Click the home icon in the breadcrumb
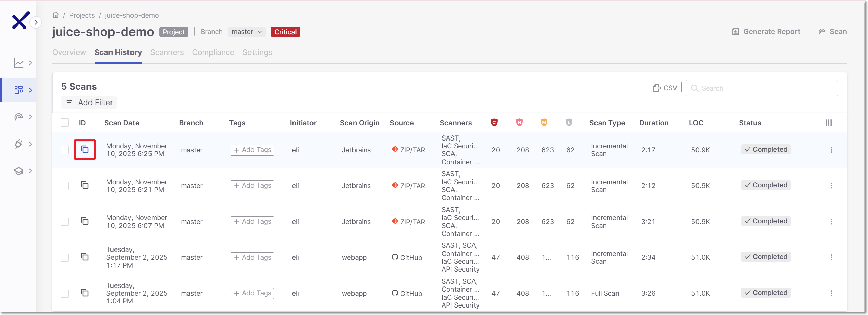This screenshot has height=315, width=868. click(x=56, y=15)
